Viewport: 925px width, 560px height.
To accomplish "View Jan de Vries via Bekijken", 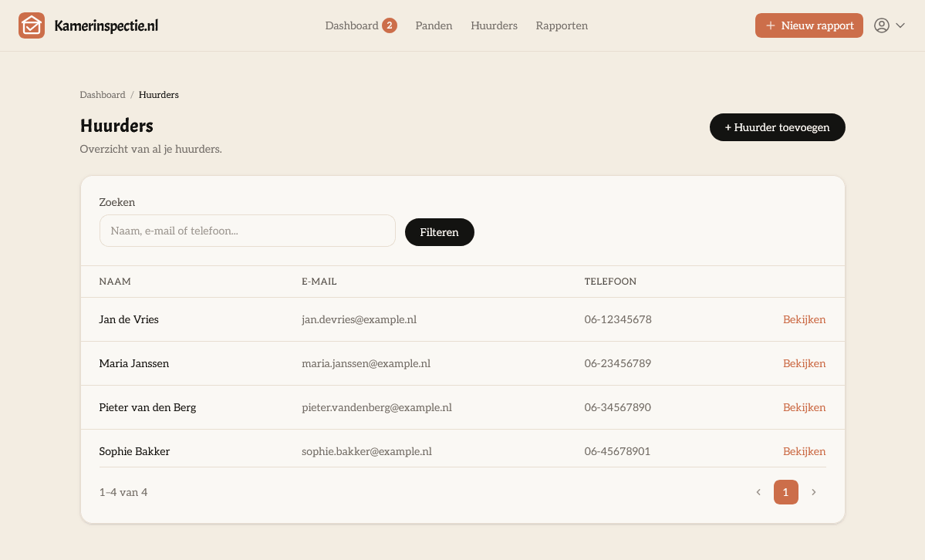I will click(804, 319).
